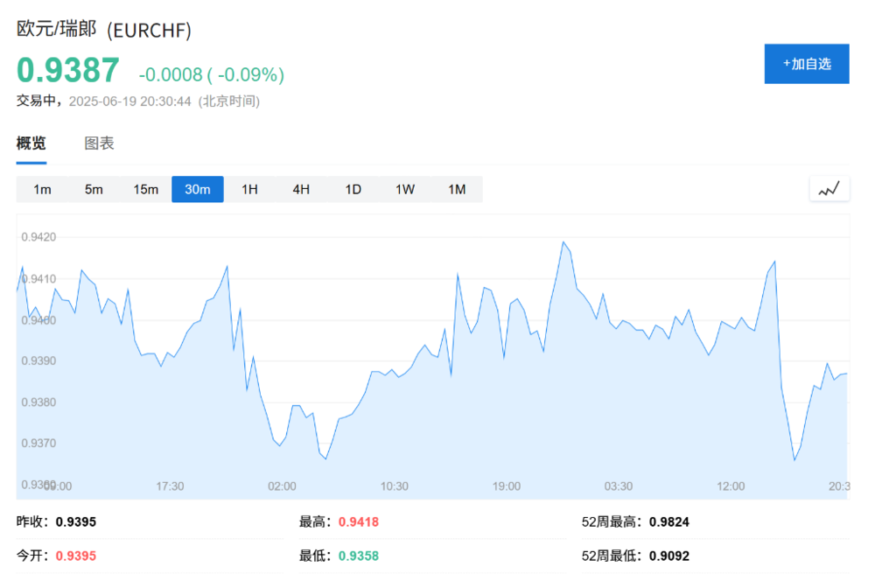875x588 pixels.
Task: Click the current price 0.9387
Action: [68, 71]
